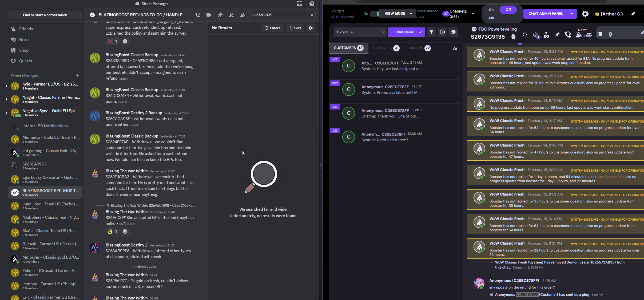Switch to the BOOSTERS tab
Screen dimensions: 644x300
[x=386, y=48]
